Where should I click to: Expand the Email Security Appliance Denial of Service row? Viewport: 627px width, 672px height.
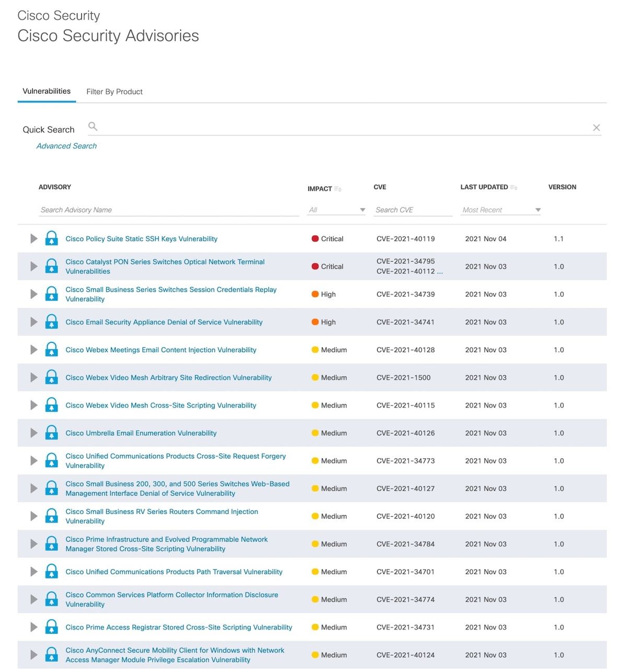tap(34, 322)
